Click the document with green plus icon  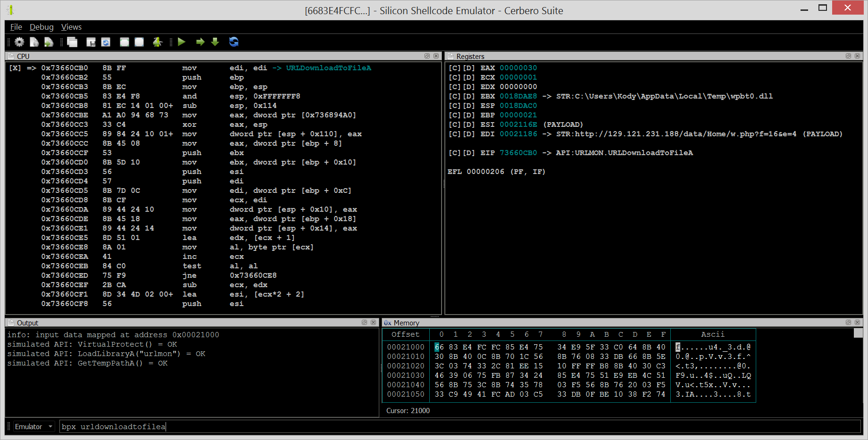tap(49, 42)
